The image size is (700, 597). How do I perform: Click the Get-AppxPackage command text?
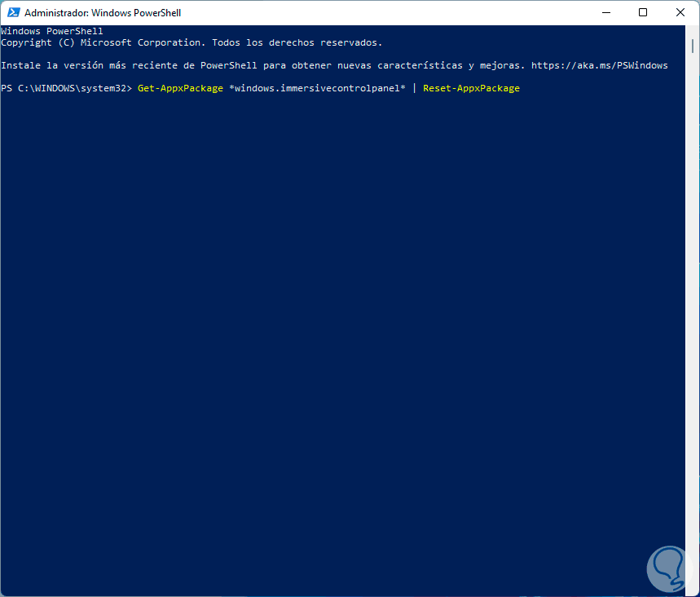(180, 88)
